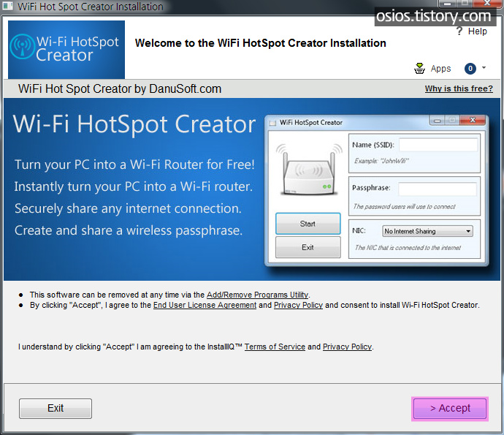Image resolution: width=504 pixels, height=435 pixels.
Task: Open the Add/Remove Programs Utility link
Action: pos(257,295)
